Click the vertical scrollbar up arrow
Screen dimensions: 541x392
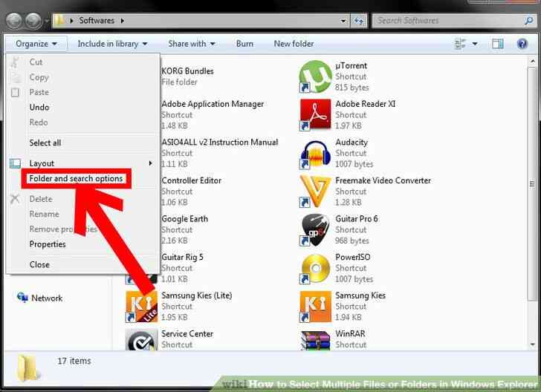(x=533, y=62)
